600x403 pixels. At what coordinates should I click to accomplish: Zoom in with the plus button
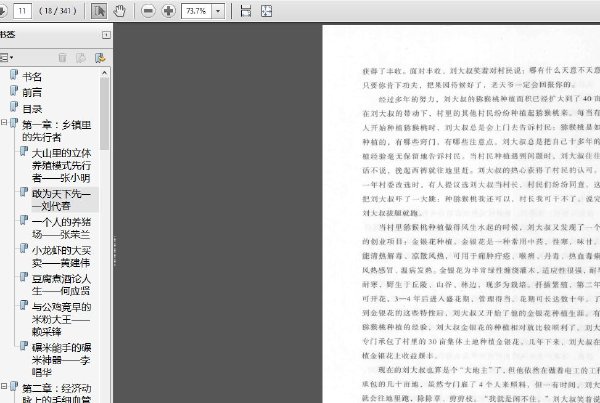pyautogui.click(x=168, y=11)
